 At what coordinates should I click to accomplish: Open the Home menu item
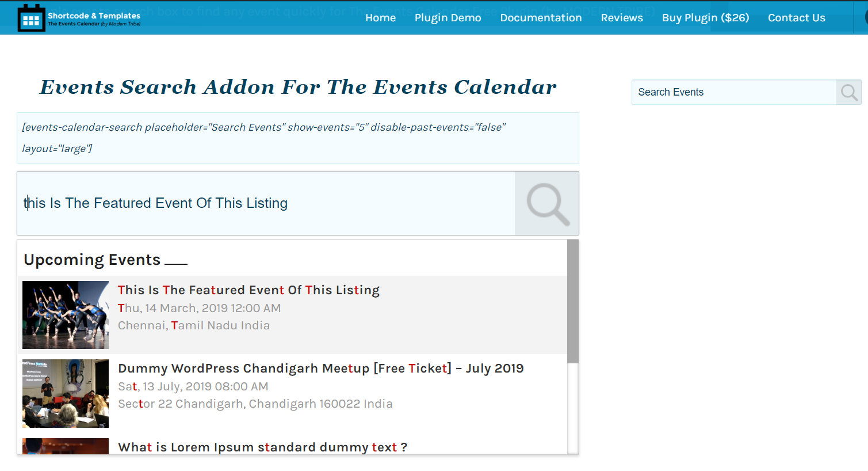[x=380, y=17]
